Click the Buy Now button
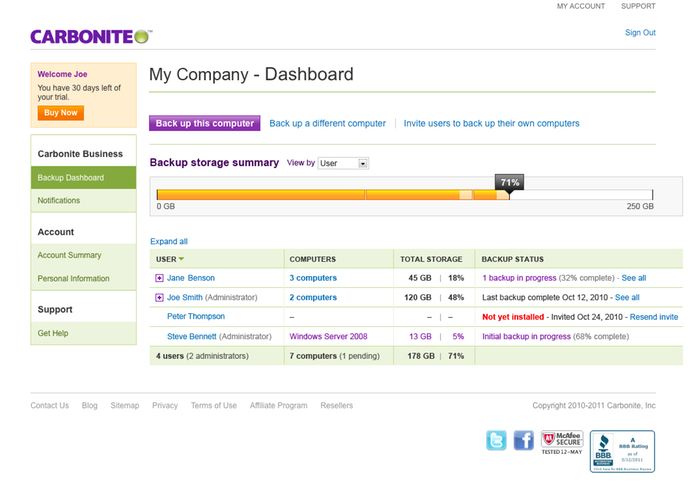 click(61, 113)
